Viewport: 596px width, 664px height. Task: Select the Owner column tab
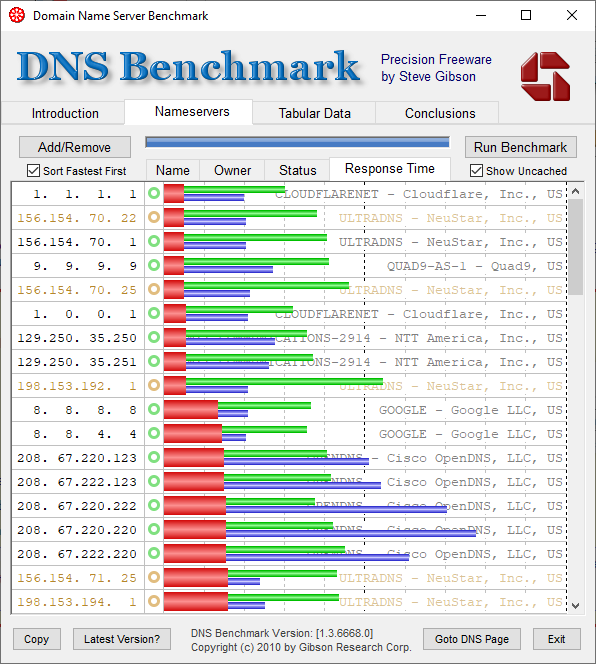[x=232, y=170]
